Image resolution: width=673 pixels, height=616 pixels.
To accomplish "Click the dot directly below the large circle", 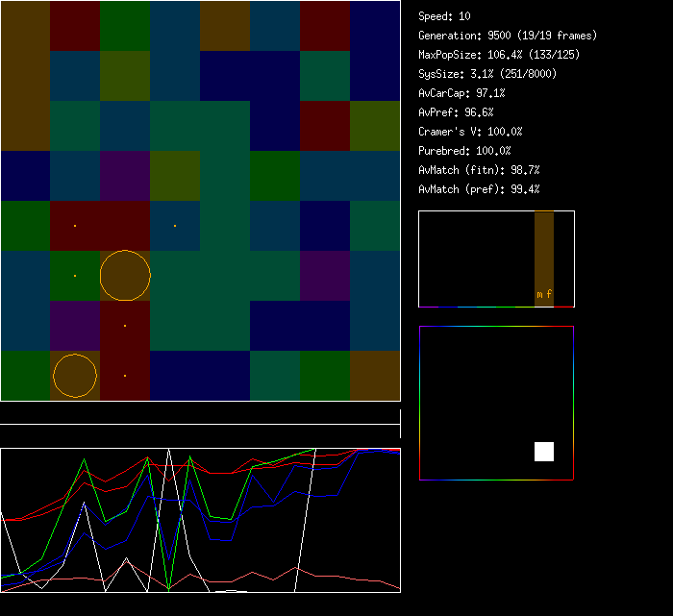I will 125,326.
